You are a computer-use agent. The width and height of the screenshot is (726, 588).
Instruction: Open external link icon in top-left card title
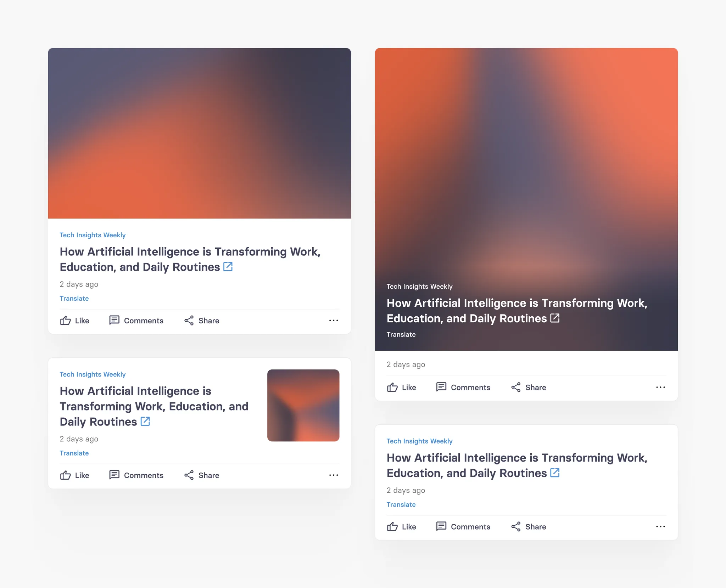point(228,267)
